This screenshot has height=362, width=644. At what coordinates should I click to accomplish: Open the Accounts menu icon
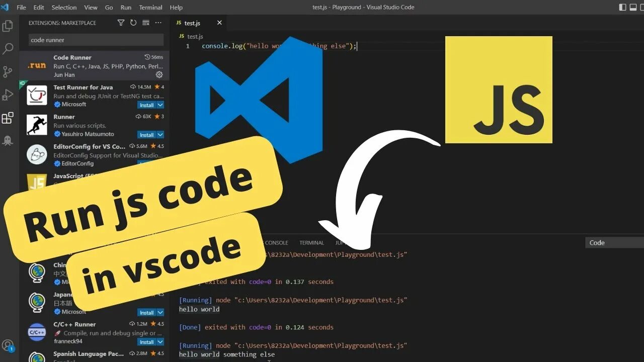(x=8, y=346)
